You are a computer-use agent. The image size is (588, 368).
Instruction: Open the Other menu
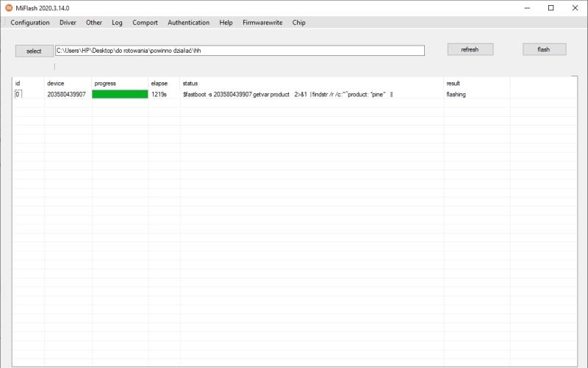[x=94, y=23]
